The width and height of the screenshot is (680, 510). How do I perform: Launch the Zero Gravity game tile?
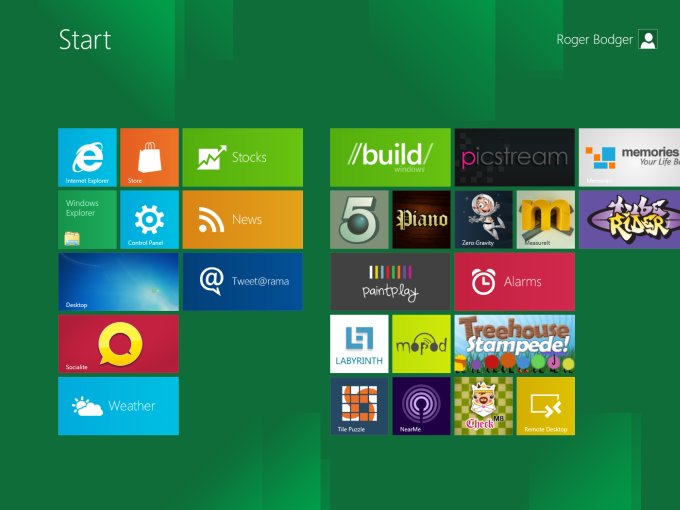(x=484, y=219)
